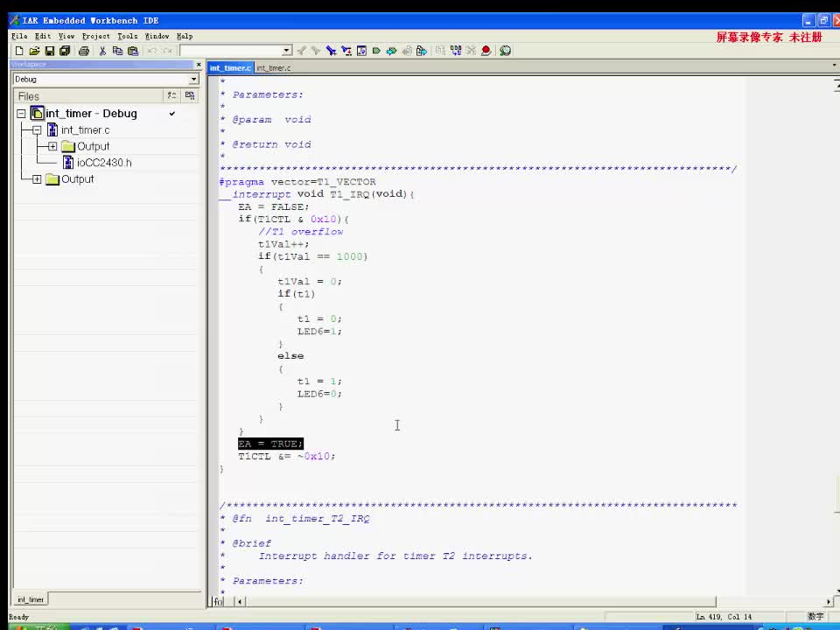840x630 pixels.
Task: Click the first column icon beside Files header
Action: [171, 95]
